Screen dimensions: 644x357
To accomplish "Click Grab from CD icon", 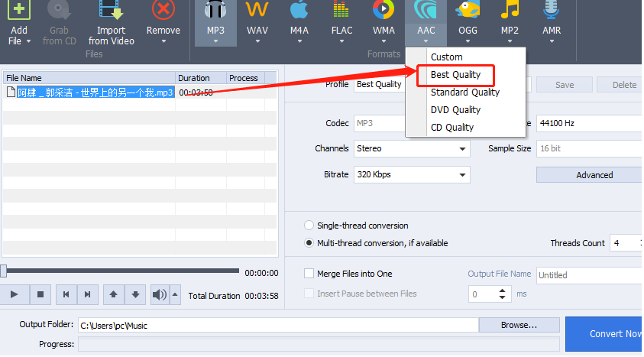I will (x=59, y=10).
